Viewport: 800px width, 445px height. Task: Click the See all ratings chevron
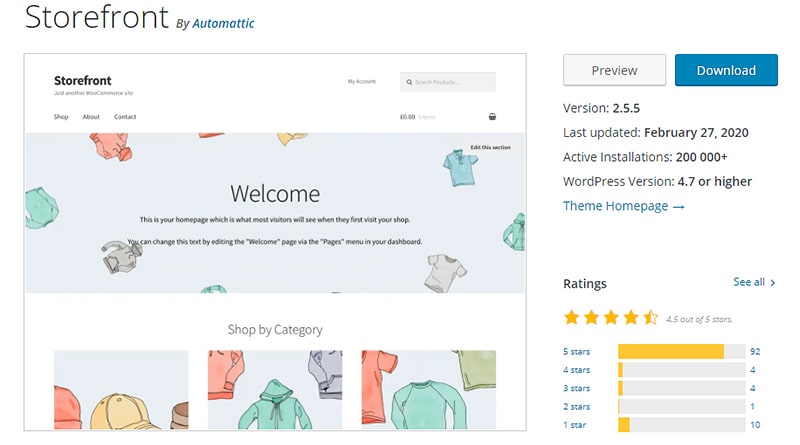(772, 283)
